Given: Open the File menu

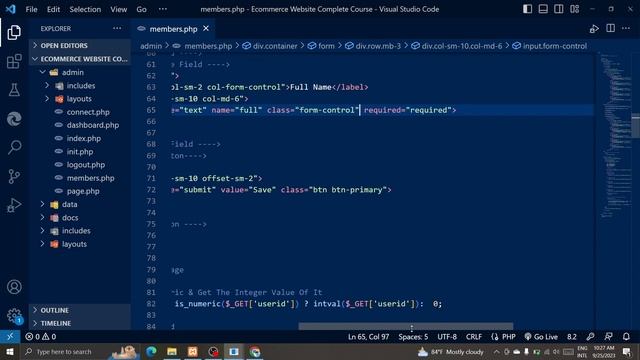Looking at the screenshot, I should pyautogui.click(x=31, y=9).
